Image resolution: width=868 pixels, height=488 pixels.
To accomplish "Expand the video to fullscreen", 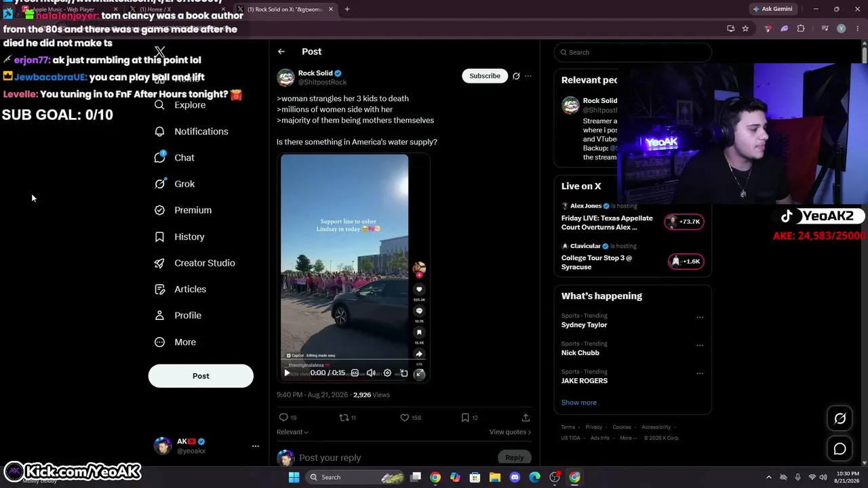I will click(x=420, y=373).
